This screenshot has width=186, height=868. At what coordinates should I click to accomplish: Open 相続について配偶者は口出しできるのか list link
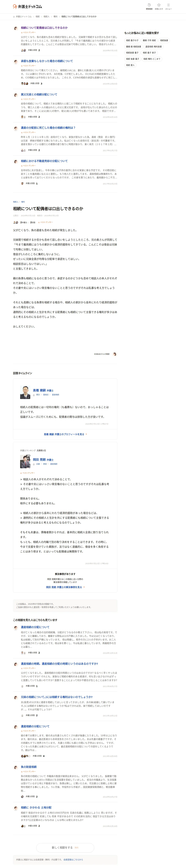pyautogui.click(x=44, y=28)
